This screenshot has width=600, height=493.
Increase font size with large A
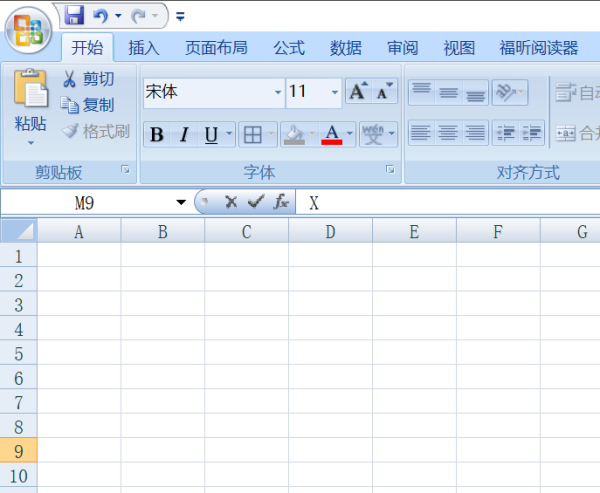pos(359,91)
